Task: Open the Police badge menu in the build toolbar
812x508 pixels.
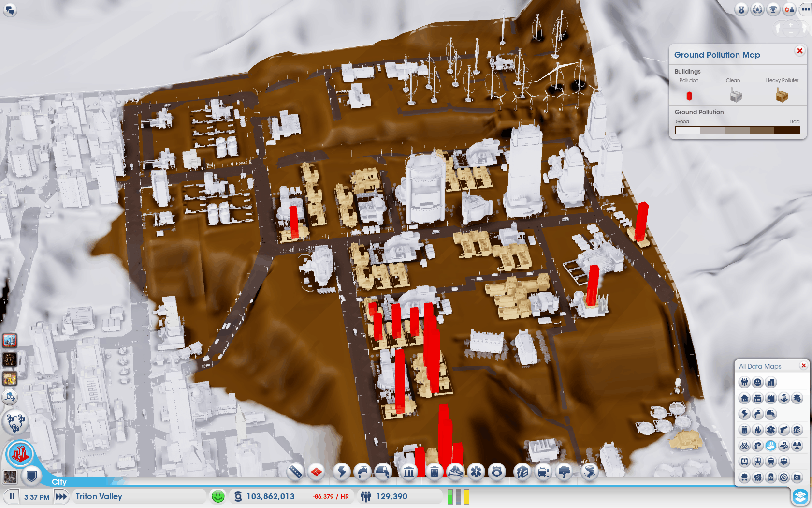Action: click(x=497, y=471)
